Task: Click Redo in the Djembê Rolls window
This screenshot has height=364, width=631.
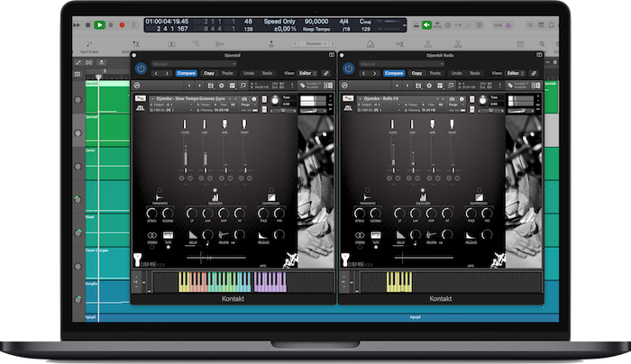Action: [475, 73]
